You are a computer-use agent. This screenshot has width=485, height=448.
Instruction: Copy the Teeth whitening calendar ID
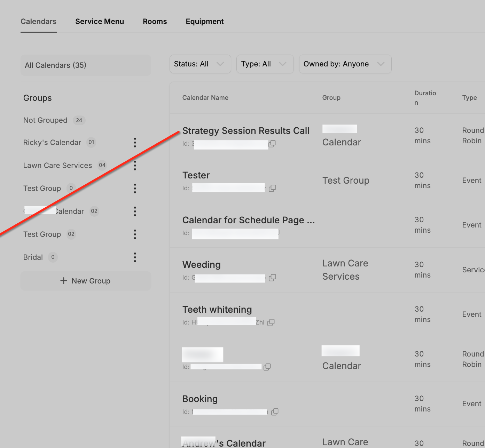tap(271, 322)
